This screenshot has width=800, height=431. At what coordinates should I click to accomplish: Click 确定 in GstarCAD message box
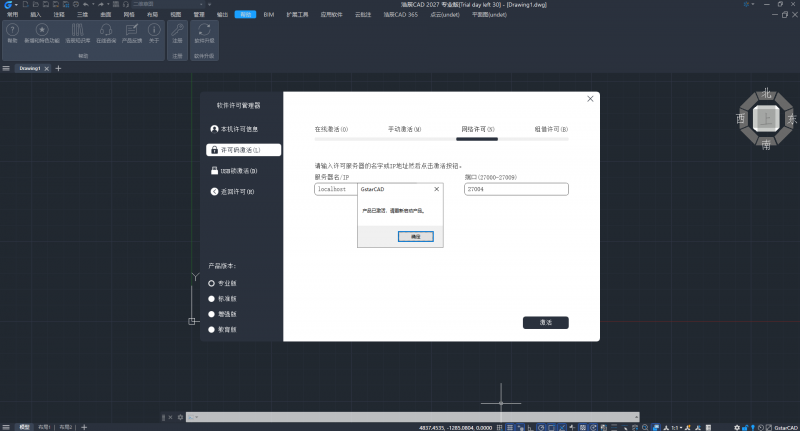click(416, 237)
